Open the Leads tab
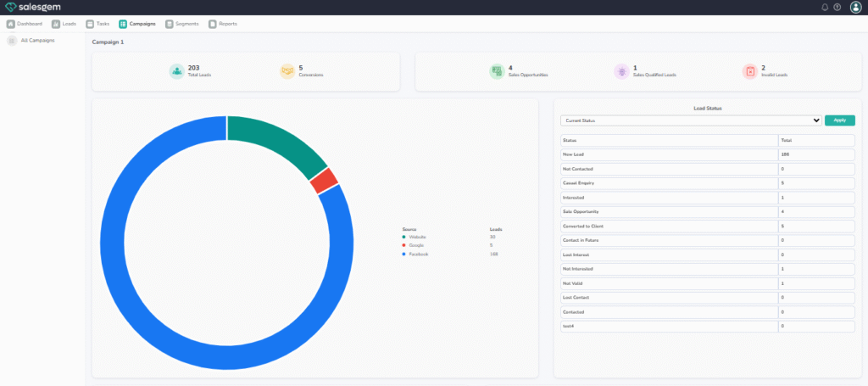The width and height of the screenshot is (868, 386). click(64, 24)
